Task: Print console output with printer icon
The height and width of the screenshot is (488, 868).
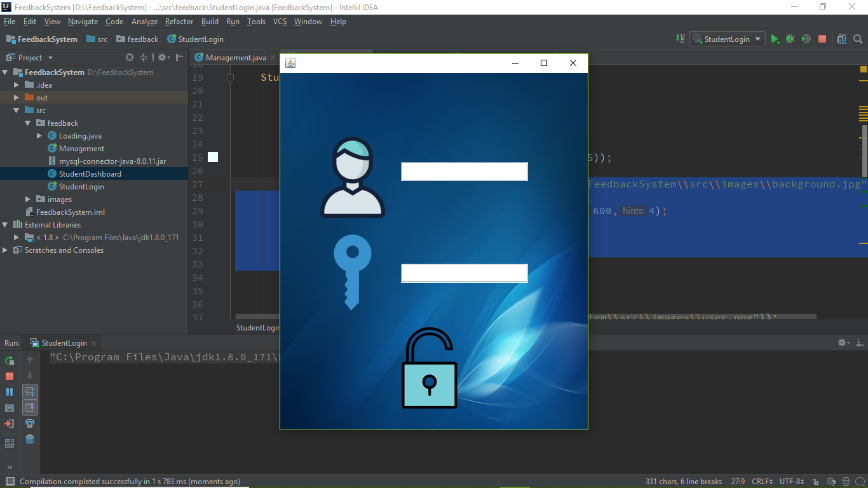Action: (30, 423)
